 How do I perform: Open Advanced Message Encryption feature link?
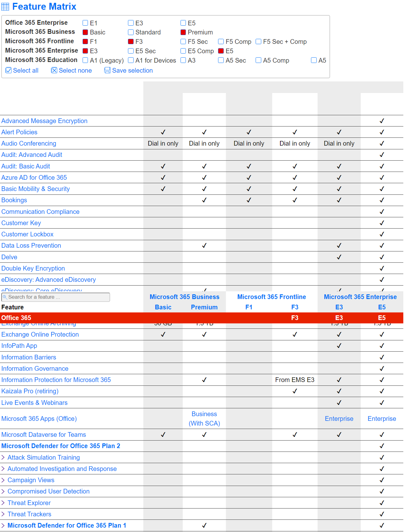tap(44, 121)
